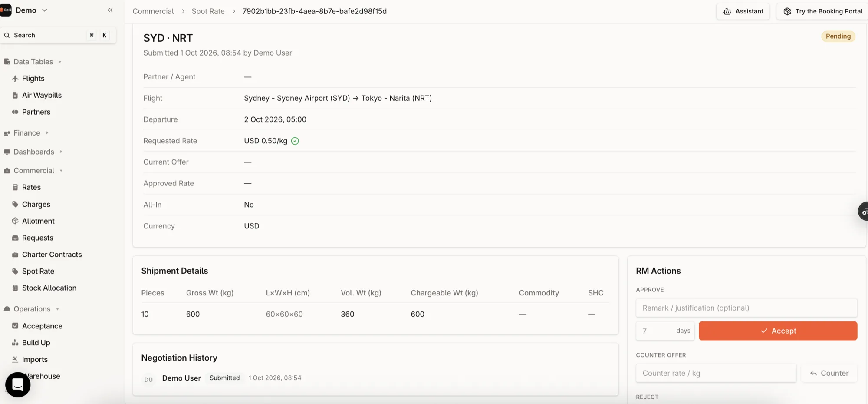Click the Spot Rate tag icon
This screenshot has width=868, height=404.
tap(15, 272)
